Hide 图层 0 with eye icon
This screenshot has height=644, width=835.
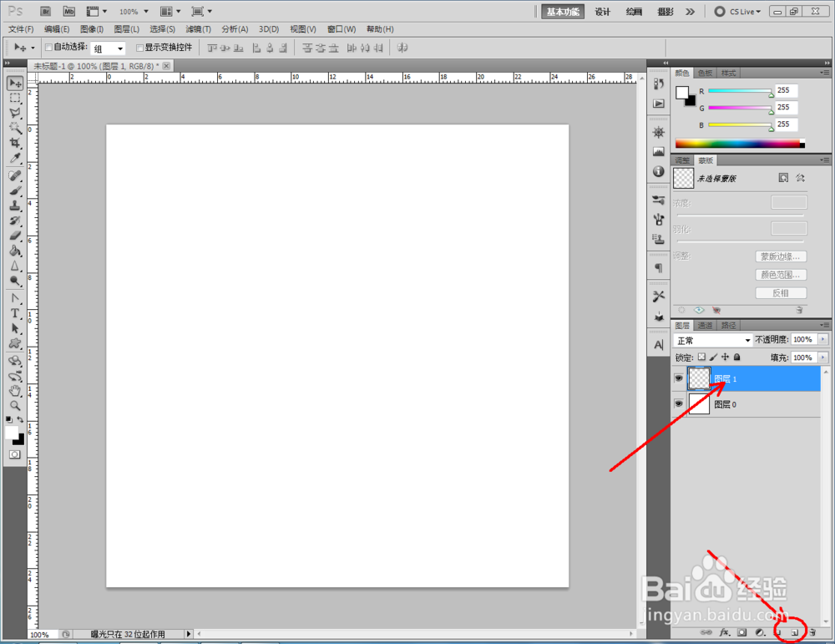tap(678, 403)
